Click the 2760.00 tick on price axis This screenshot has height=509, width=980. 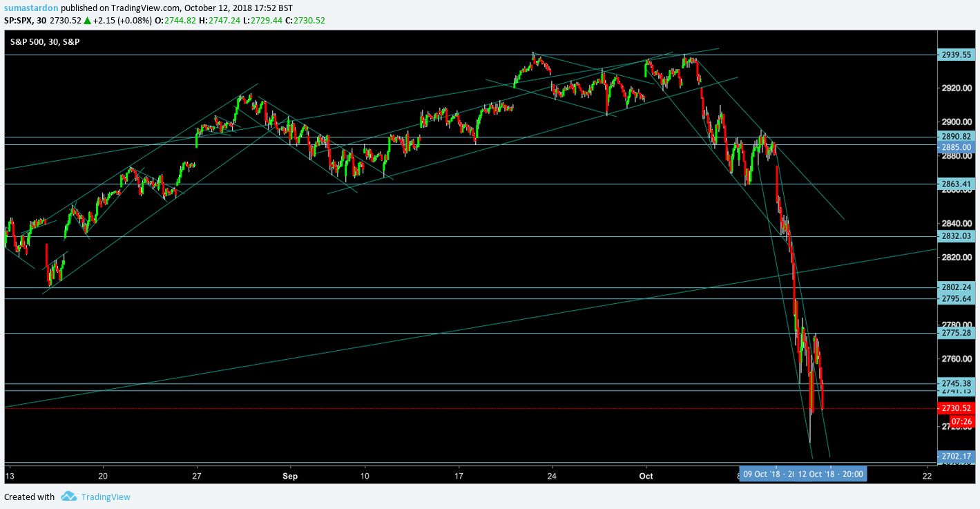pos(957,359)
